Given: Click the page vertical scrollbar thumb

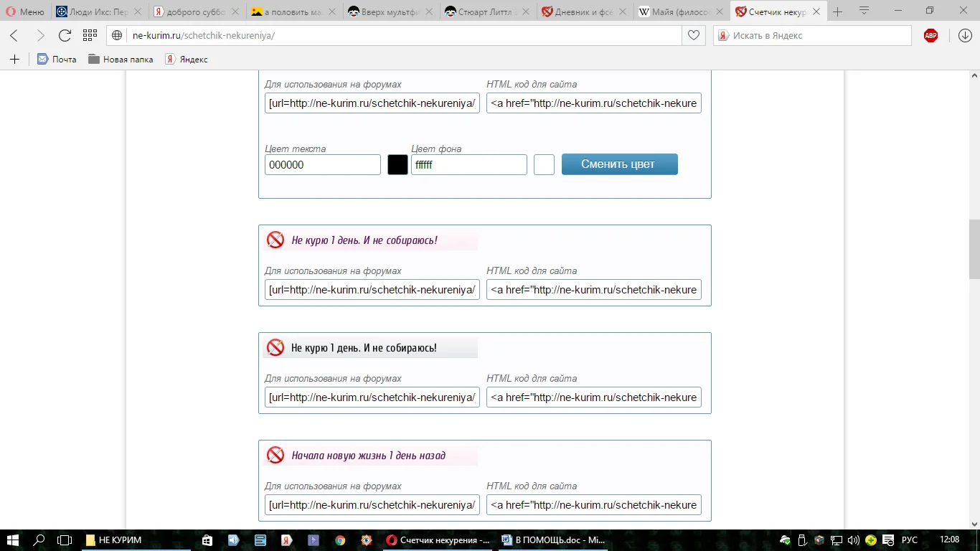Looking at the screenshot, I should coord(974,249).
